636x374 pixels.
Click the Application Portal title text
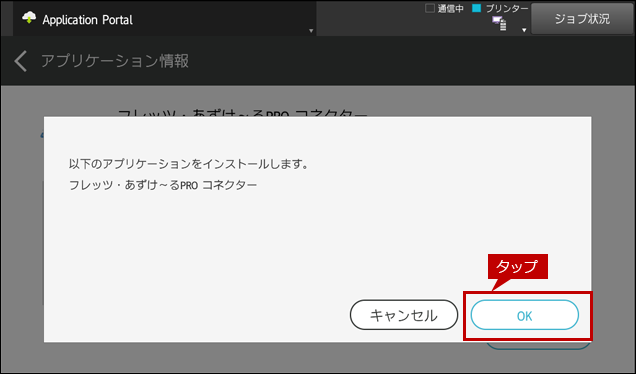pyautogui.click(x=88, y=19)
